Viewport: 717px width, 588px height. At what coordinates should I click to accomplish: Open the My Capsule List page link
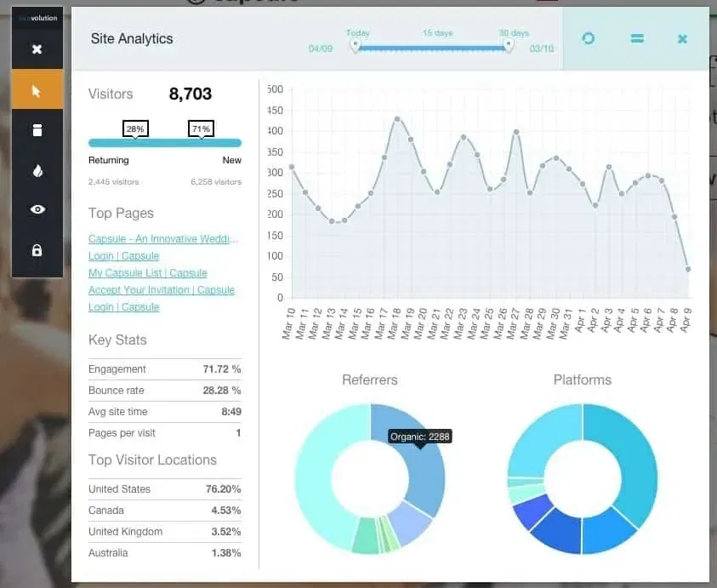coord(147,273)
